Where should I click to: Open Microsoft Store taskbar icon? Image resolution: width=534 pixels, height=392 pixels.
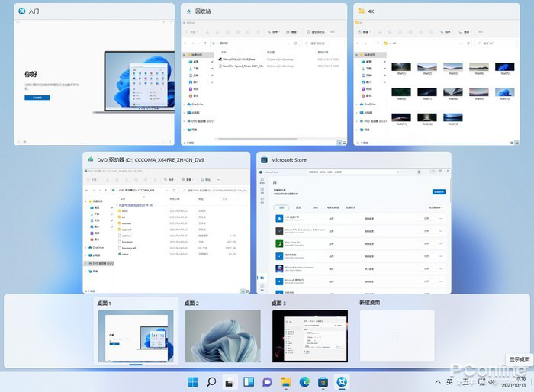323,381
